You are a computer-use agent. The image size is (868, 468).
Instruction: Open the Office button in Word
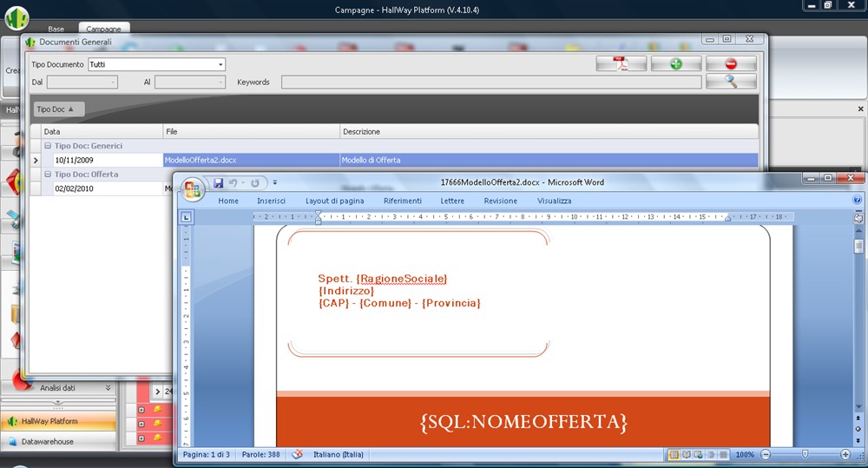point(192,189)
